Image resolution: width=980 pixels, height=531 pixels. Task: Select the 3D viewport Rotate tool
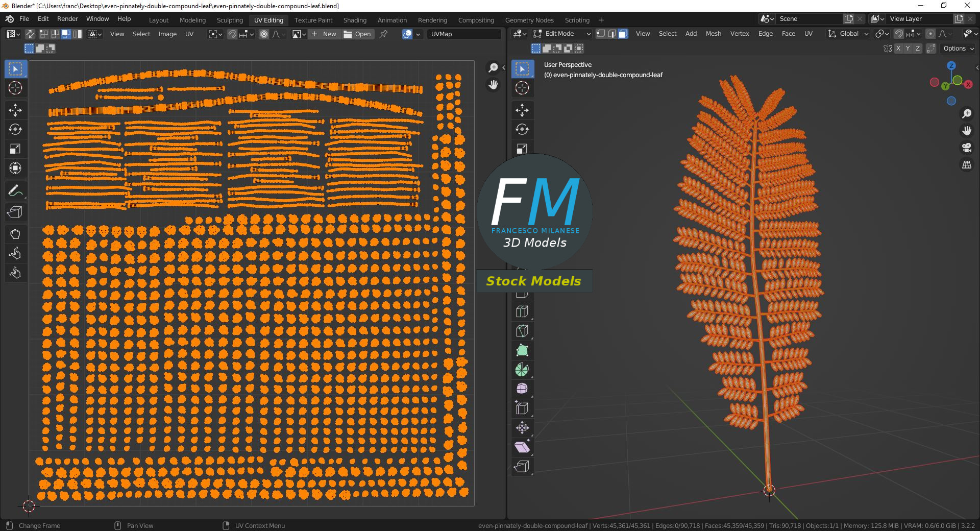click(522, 129)
